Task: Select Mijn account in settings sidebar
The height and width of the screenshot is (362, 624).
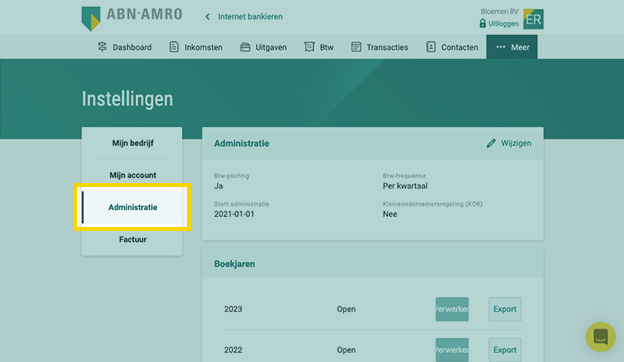Action: point(133,175)
